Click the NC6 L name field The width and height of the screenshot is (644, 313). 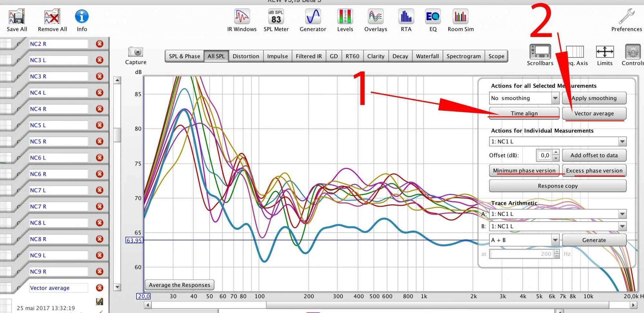(x=58, y=158)
